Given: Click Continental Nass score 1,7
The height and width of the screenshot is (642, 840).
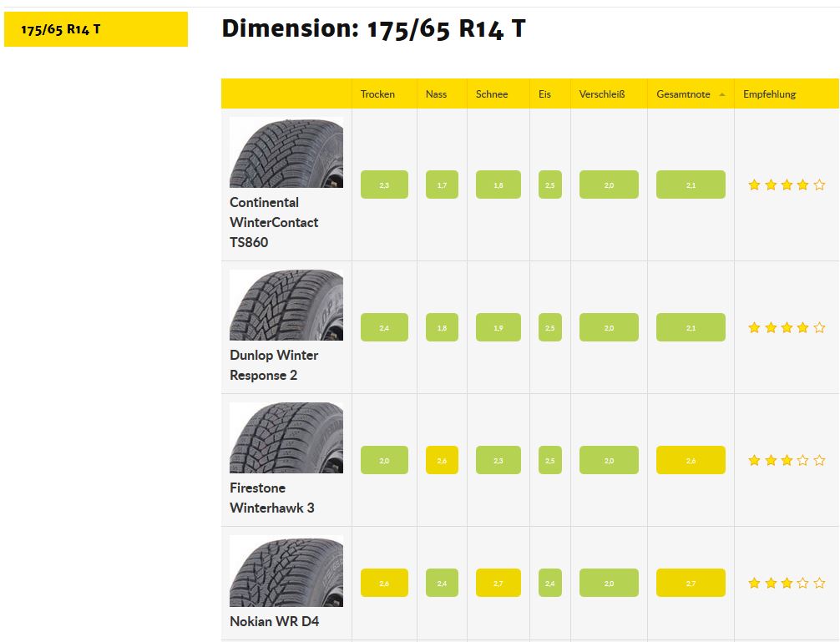Looking at the screenshot, I should [442, 185].
